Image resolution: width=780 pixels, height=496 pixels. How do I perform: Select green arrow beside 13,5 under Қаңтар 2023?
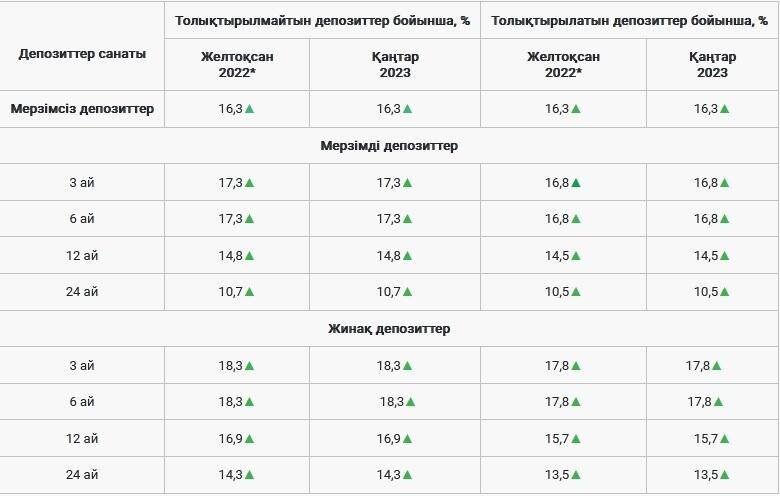725,474
